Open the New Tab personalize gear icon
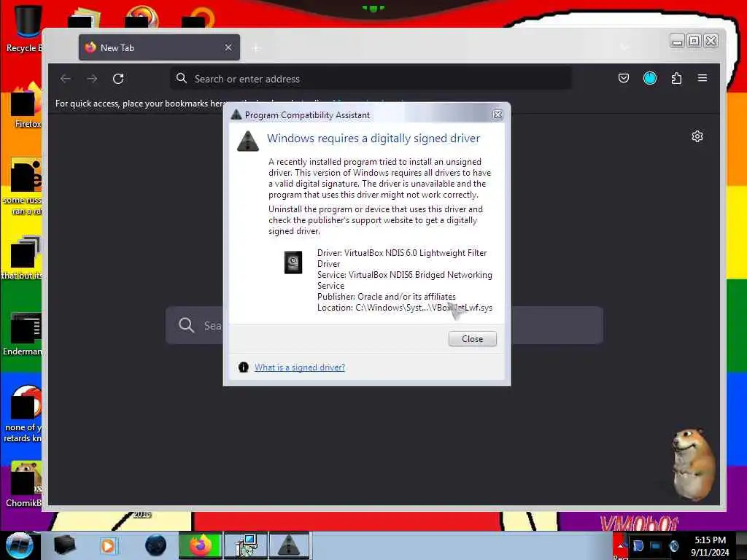 [x=697, y=136]
